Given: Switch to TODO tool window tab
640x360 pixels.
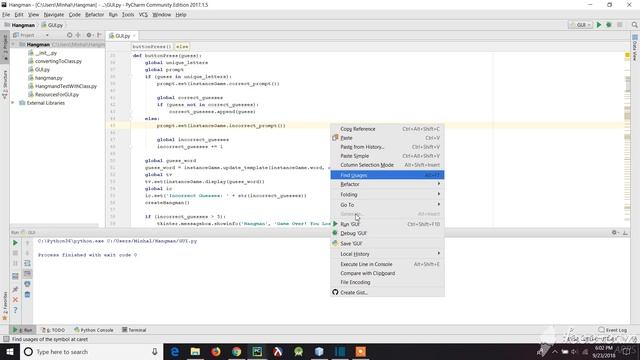Looking at the screenshot, I should (53, 330).
